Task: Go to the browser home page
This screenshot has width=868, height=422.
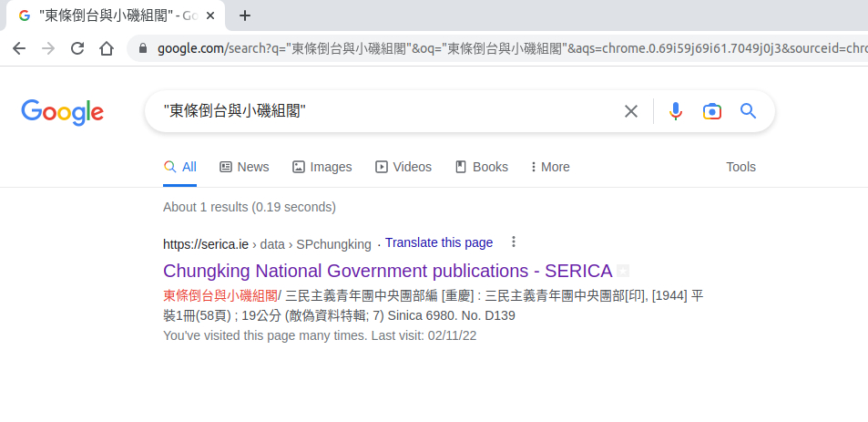Action: click(107, 48)
